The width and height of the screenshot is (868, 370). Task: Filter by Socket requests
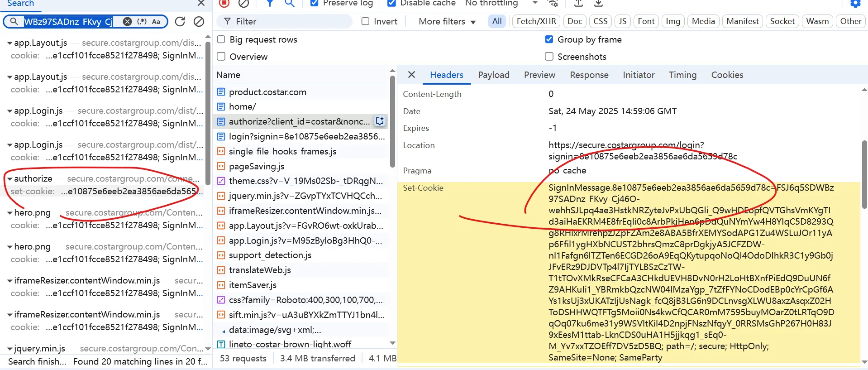(x=782, y=21)
